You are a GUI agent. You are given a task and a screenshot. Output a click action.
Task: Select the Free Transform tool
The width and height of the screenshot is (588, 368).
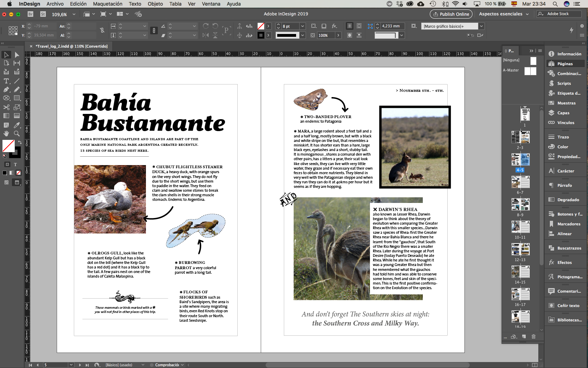point(17,107)
